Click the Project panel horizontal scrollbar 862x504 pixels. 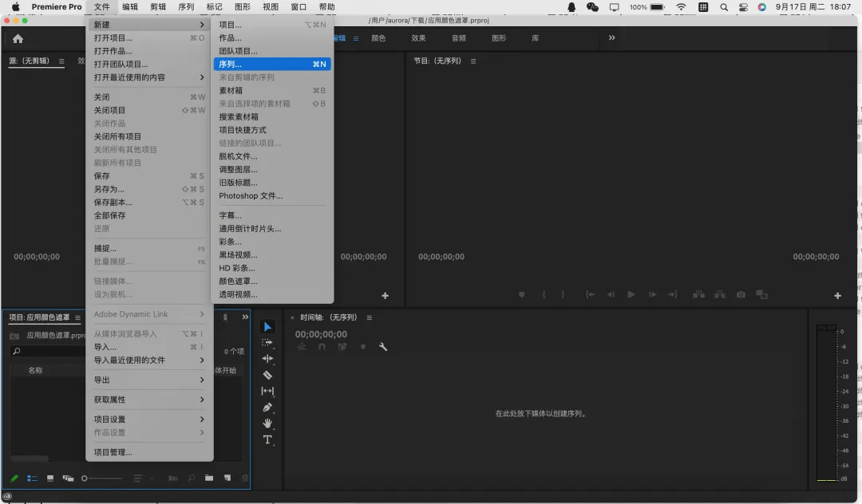click(x=30, y=458)
